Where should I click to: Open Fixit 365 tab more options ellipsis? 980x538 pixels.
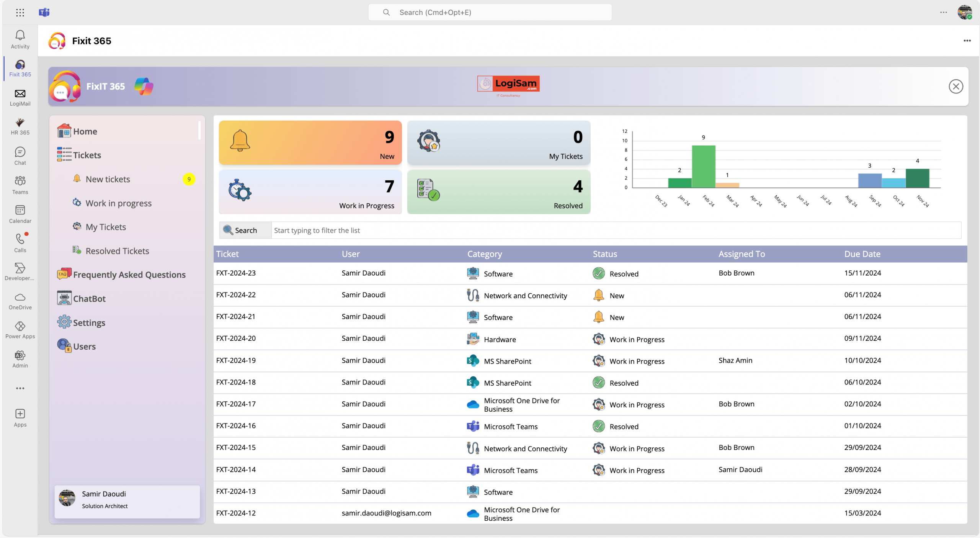(x=967, y=41)
